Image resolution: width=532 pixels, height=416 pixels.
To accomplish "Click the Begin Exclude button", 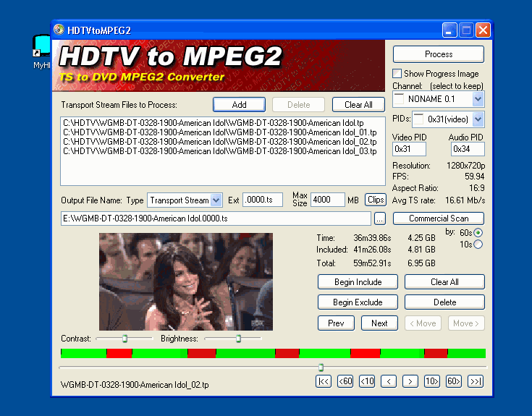I will [358, 302].
